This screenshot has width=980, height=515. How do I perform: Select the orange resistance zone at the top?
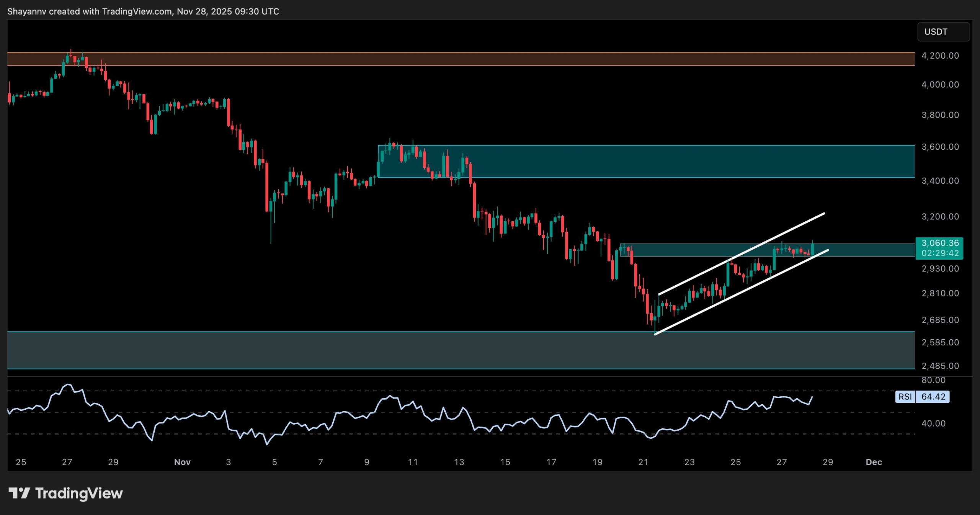(x=459, y=59)
